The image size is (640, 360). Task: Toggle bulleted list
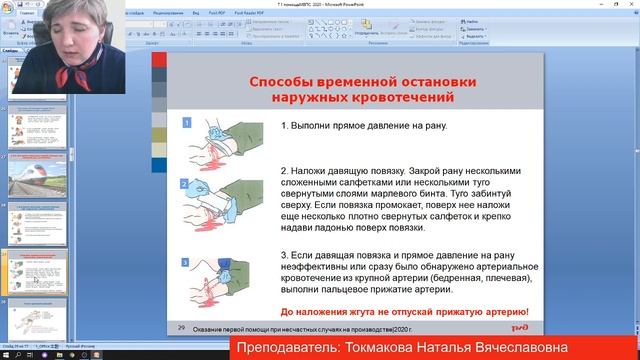click(199, 24)
